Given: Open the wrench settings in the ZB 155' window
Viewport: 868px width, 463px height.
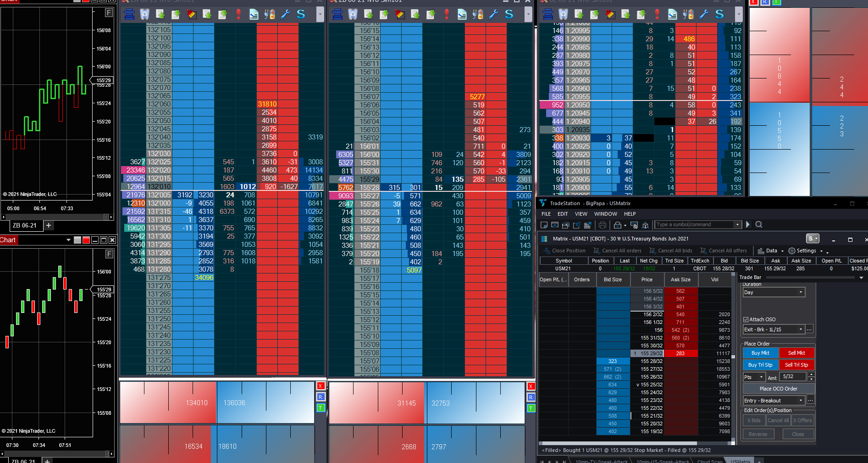Looking at the screenshot, I should click(493, 15).
